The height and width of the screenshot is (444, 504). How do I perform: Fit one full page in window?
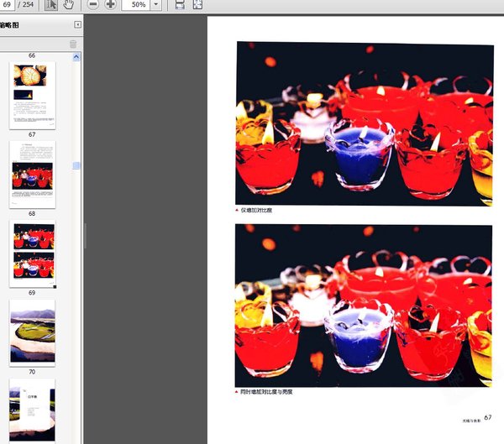(197, 4)
